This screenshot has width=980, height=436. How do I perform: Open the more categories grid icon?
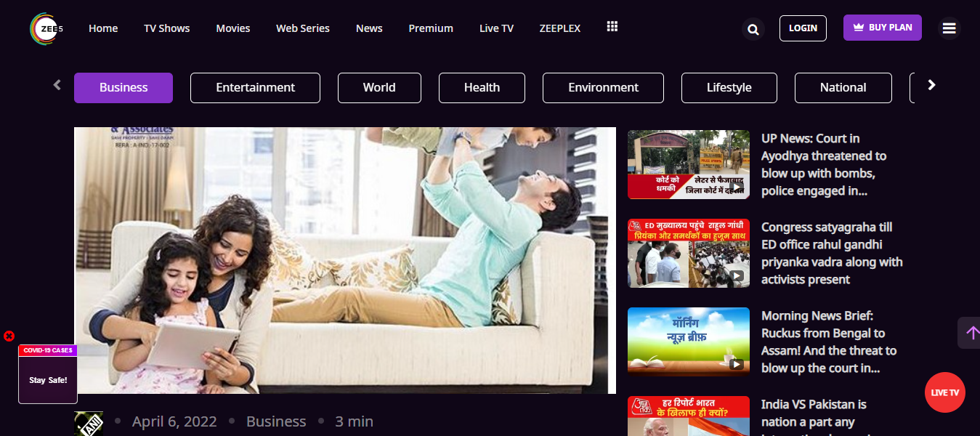coord(612,27)
